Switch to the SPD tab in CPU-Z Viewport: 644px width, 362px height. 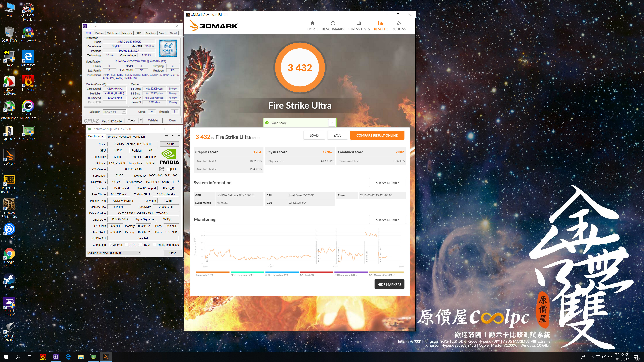(139, 33)
